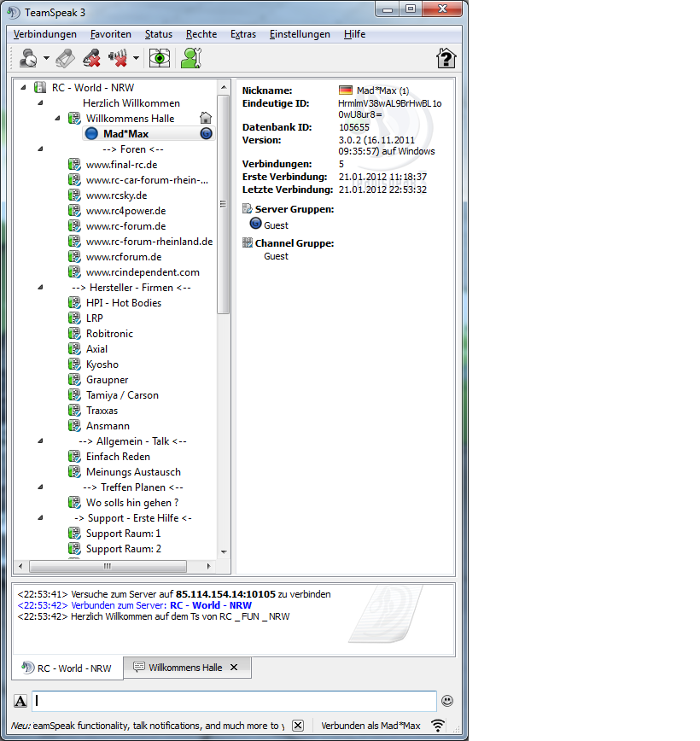Click the WiFi connection status icon

(x=438, y=726)
